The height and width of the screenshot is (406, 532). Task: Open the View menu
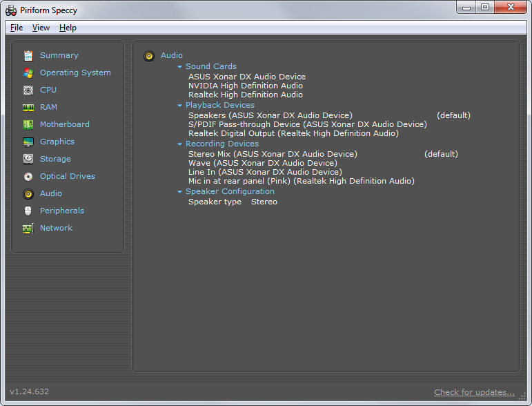tap(41, 28)
